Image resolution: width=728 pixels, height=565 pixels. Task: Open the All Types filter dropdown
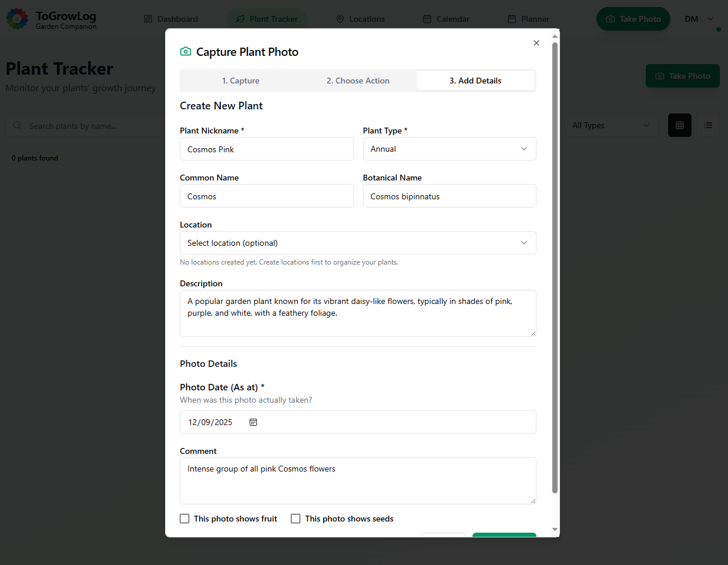[610, 125]
